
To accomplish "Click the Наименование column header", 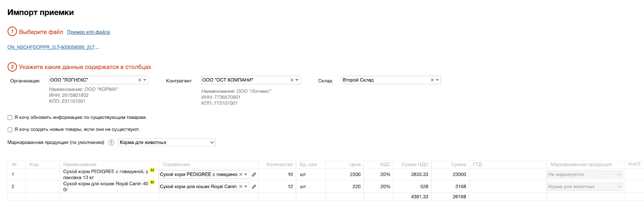I will [80, 164].
